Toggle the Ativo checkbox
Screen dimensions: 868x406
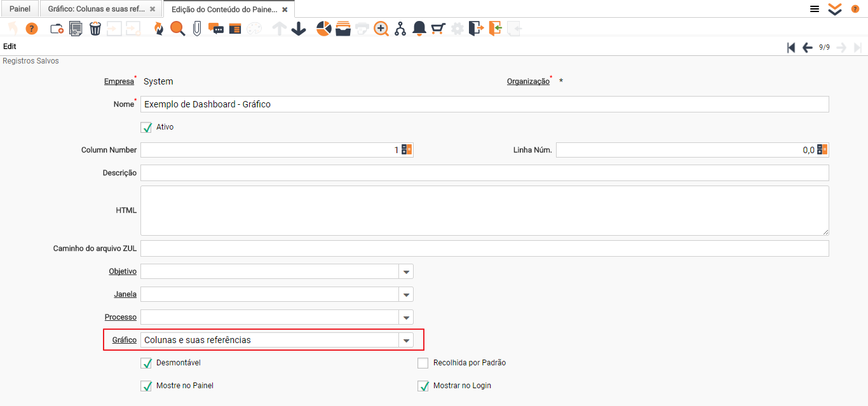[x=147, y=127]
